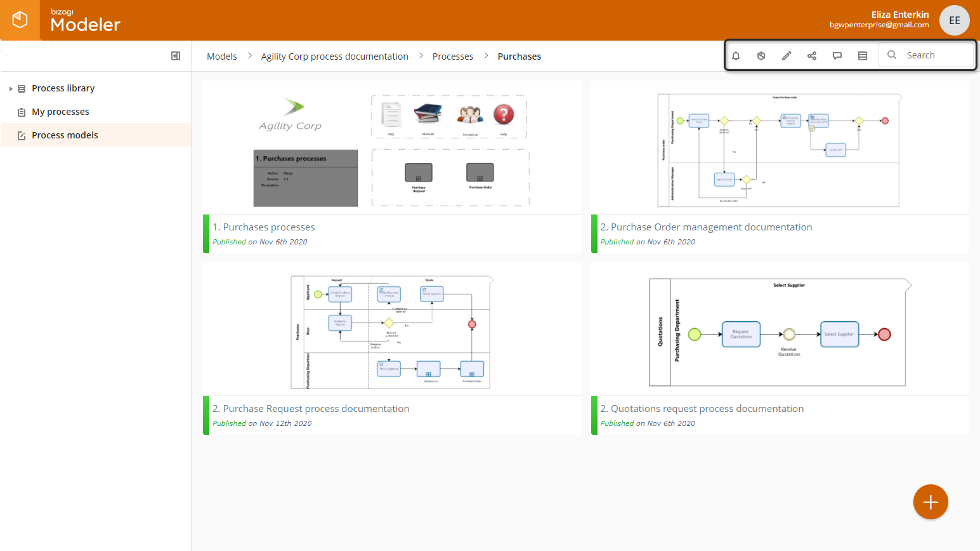Viewport: 980px width, 551px height.
Task: Expand the Process library tree arrow
Action: [11, 89]
